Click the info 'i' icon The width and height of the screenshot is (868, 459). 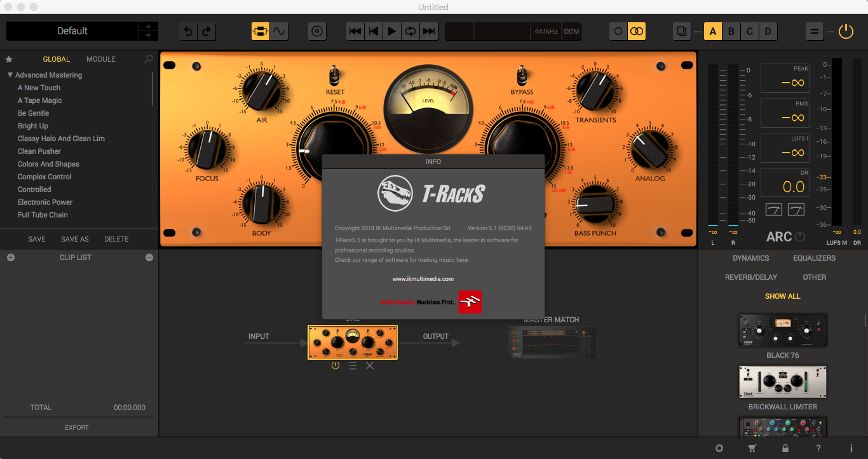point(851,448)
